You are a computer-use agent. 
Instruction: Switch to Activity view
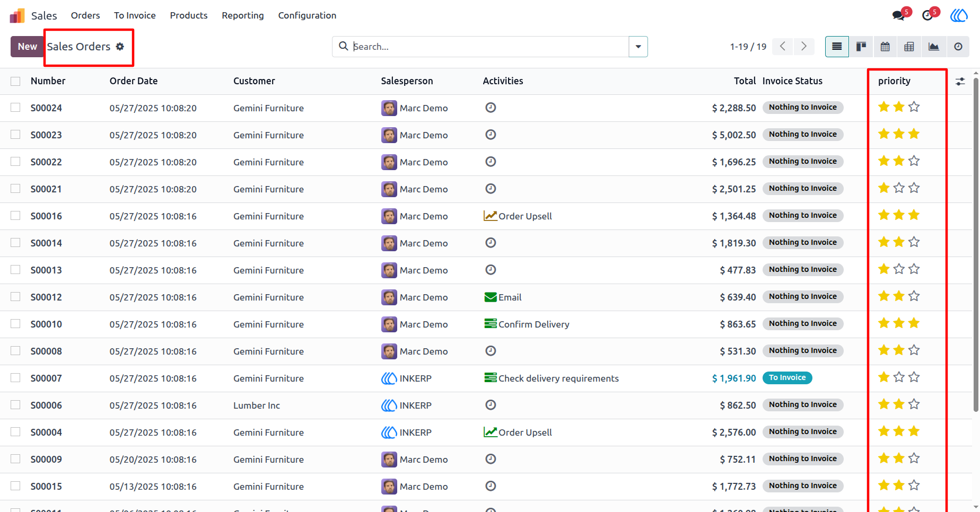958,47
